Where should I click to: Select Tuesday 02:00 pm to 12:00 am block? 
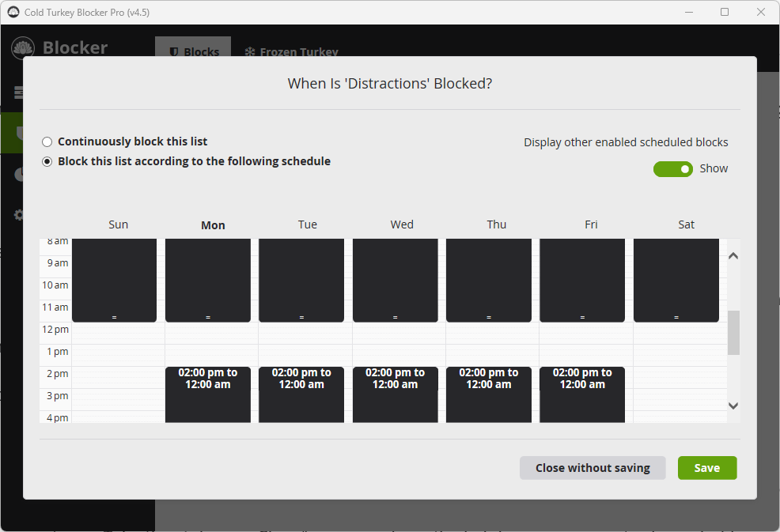301,394
